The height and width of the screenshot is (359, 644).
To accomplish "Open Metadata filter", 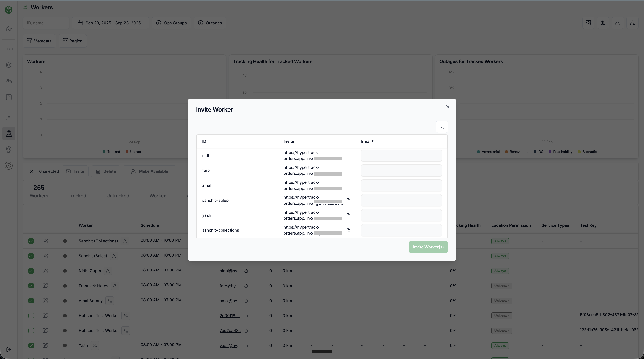I will click(x=39, y=41).
